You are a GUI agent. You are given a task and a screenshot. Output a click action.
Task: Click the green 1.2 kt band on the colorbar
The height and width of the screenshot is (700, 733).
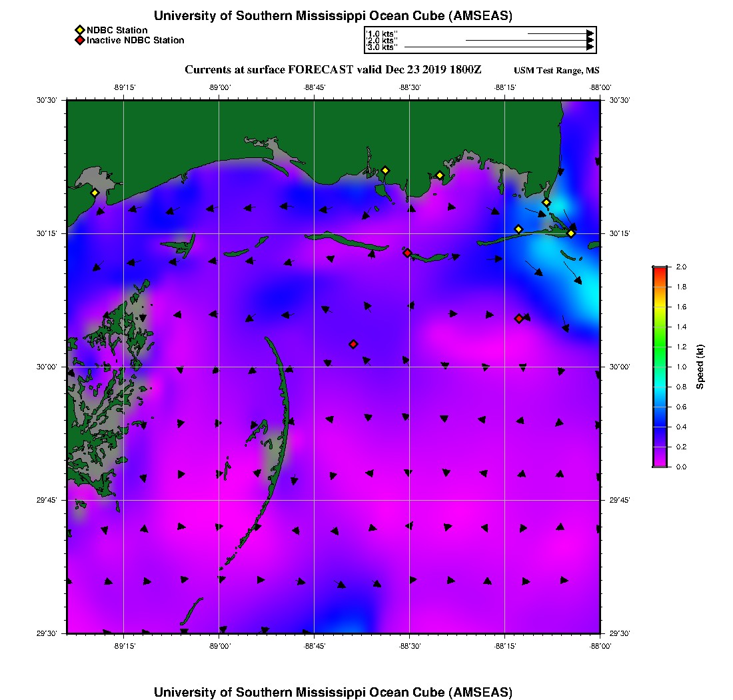tap(659, 347)
